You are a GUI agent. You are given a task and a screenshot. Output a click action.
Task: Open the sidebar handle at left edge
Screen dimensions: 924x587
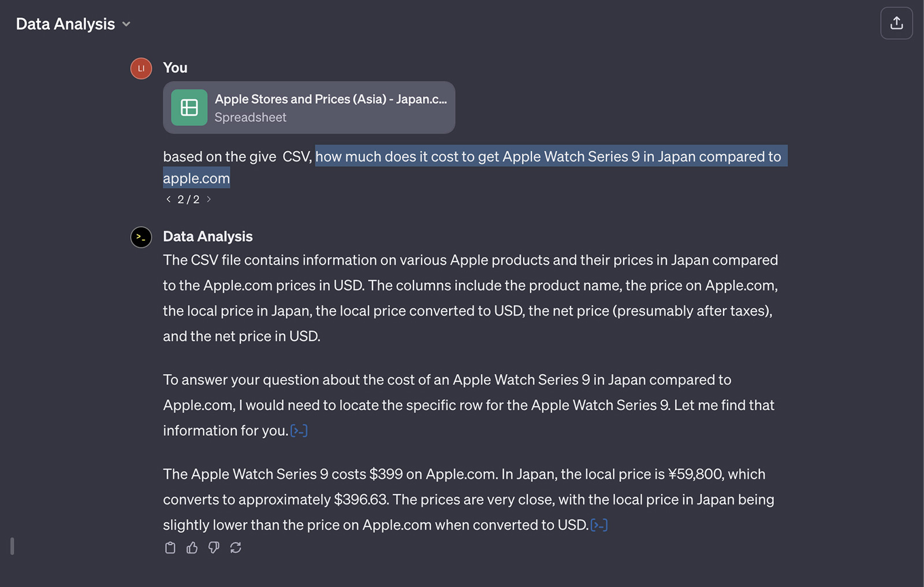point(12,546)
